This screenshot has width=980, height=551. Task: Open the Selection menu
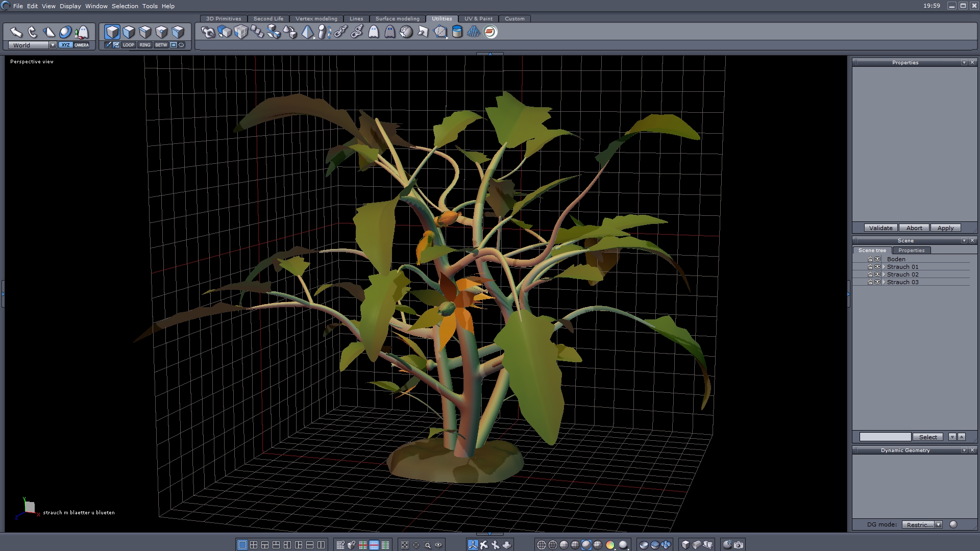(x=125, y=6)
